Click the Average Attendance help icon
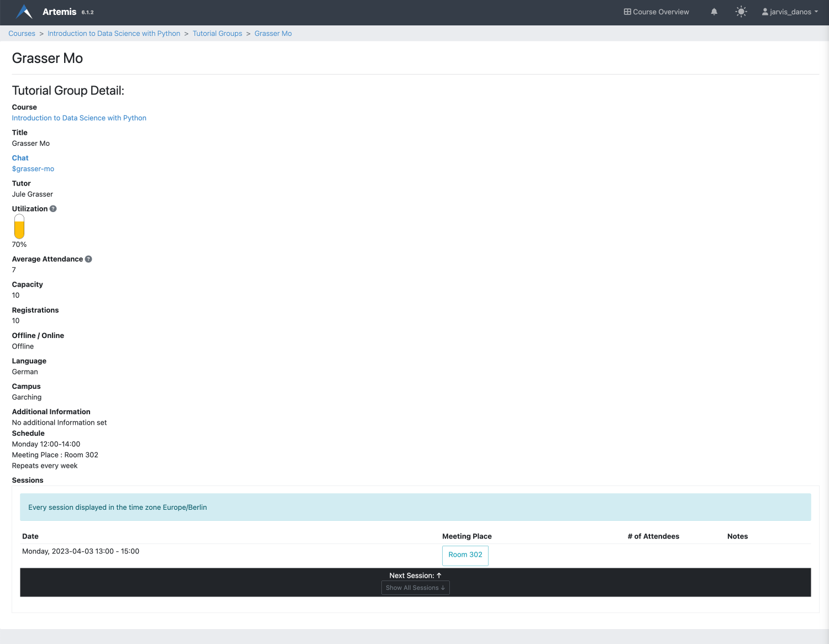 coord(88,259)
